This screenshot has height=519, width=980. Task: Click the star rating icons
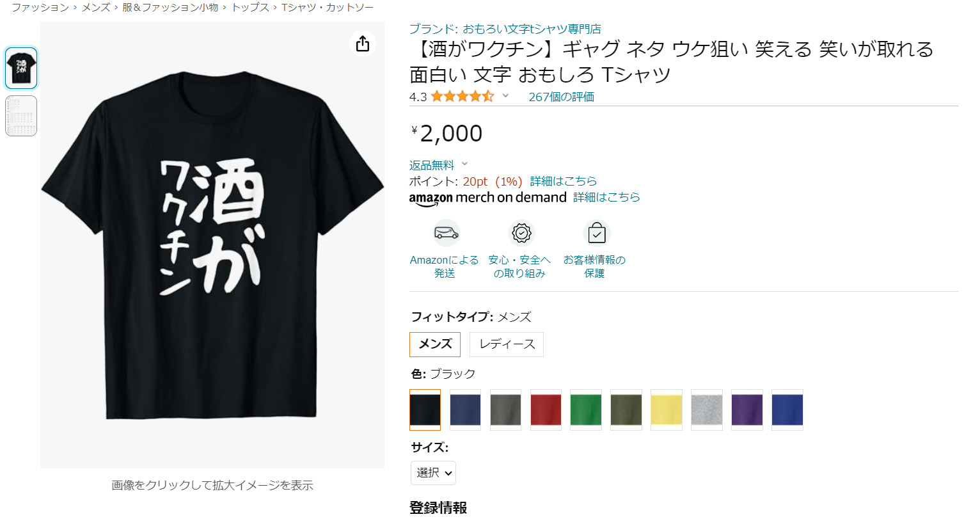(462, 97)
